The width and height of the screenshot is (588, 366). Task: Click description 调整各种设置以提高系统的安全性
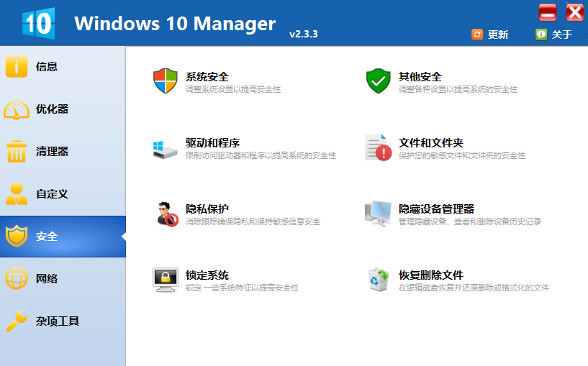(x=458, y=89)
